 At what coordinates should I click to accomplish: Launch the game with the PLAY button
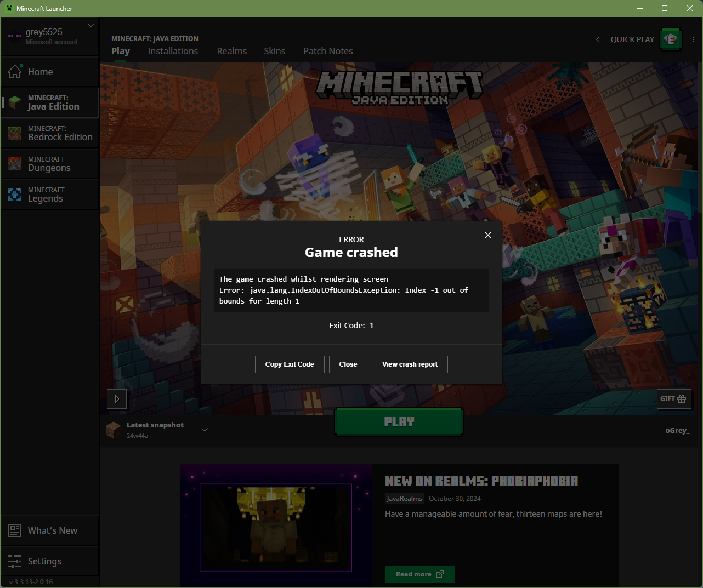pyautogui.click(x=399, y=422)
